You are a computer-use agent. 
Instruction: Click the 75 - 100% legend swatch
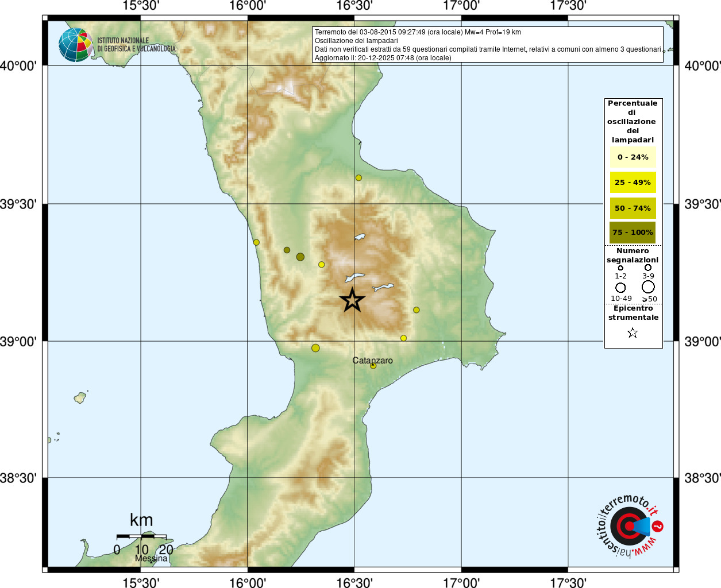click(x=633, y=233)
